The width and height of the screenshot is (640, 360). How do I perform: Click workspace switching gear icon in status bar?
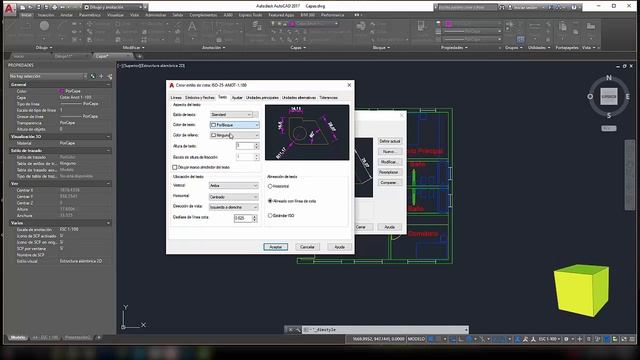tap(566, 339)
